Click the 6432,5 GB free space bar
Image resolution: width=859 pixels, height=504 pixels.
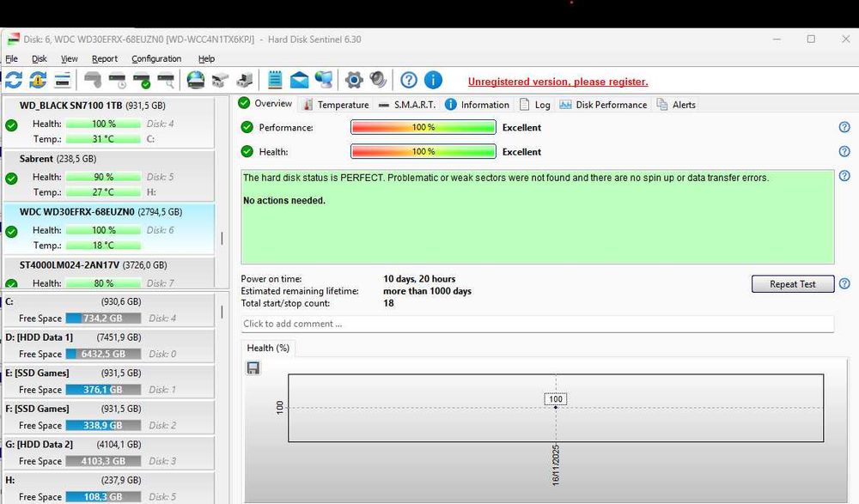(x=103, y=354)
